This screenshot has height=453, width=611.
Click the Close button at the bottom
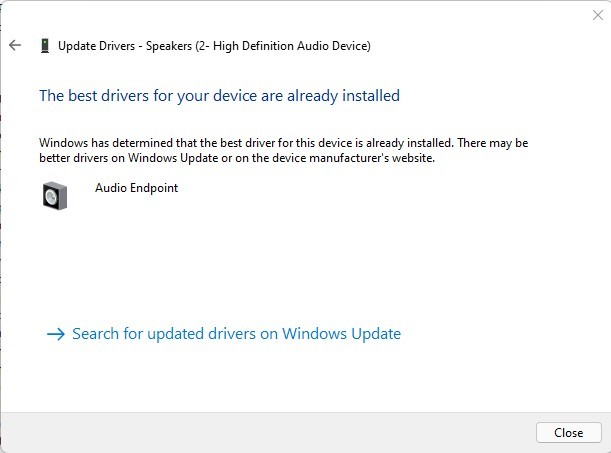pyautogui.click(x=569, y=432)
